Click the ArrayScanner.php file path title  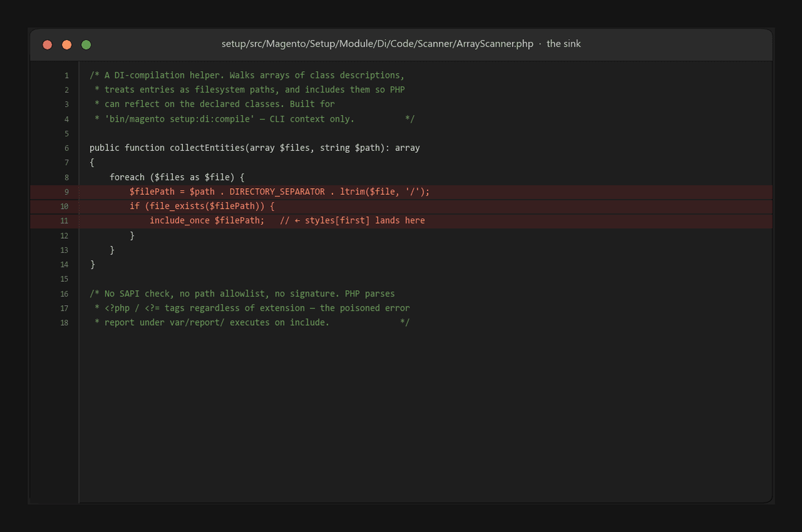tap(377, 44)
